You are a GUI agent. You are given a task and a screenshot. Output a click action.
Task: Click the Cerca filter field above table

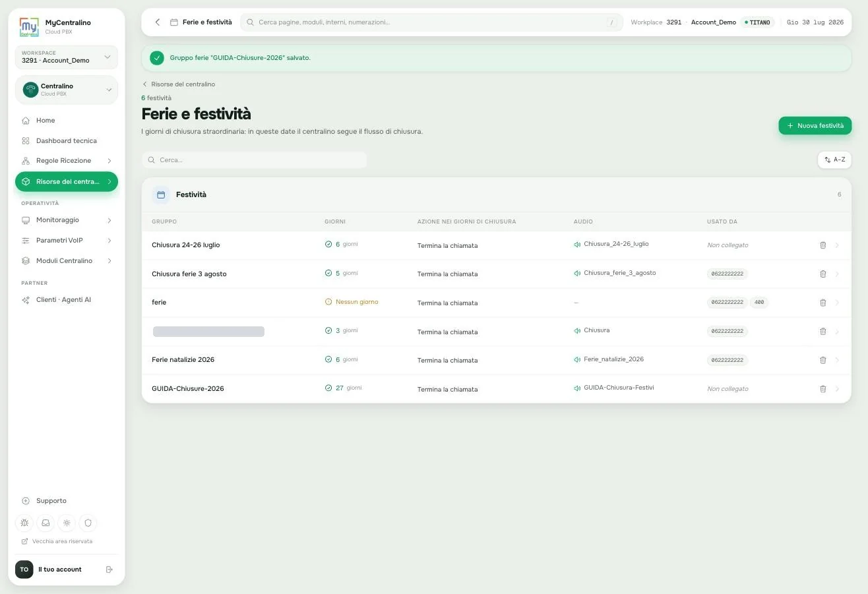[x=254, y=160]
